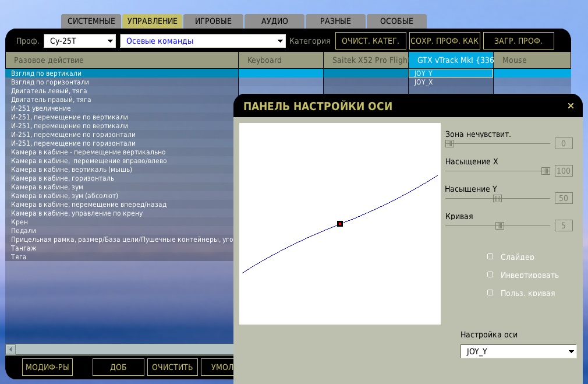
Task: Select row Камера в кабине, перемещение вперед/назад
Action: [120, 205]
